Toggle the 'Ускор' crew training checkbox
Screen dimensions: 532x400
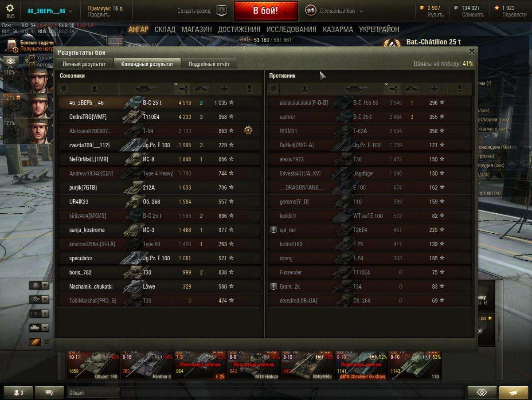tap(32, 58)
